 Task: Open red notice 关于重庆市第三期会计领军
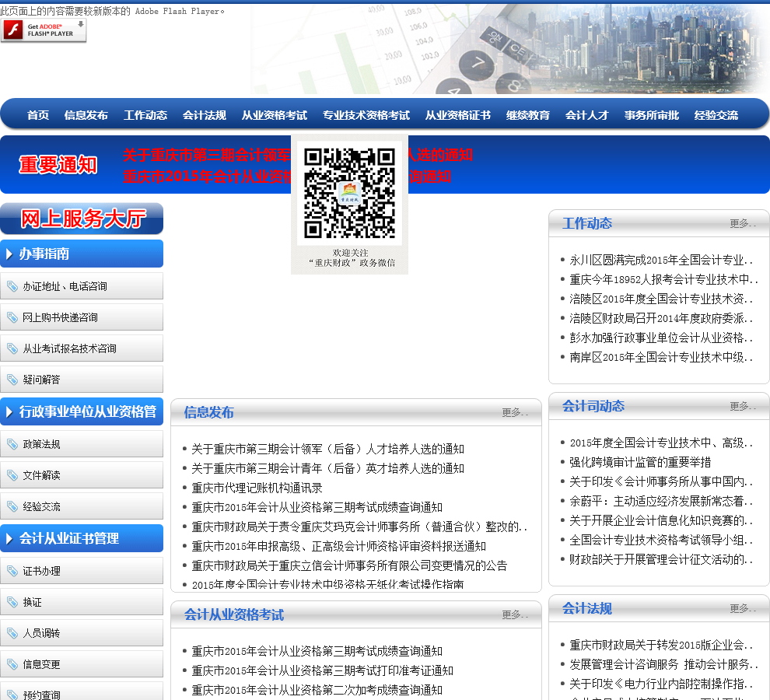pyautogui.click(x=206, y=156)
